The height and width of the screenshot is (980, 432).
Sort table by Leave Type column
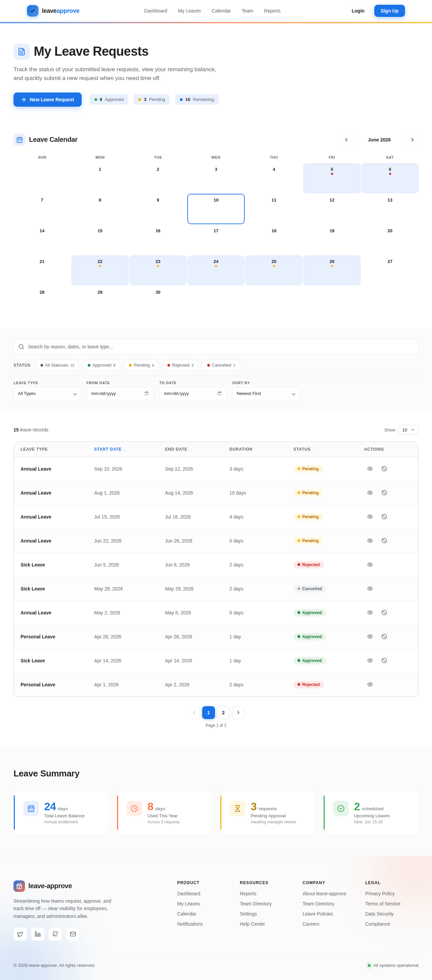[x=36, y=449]
